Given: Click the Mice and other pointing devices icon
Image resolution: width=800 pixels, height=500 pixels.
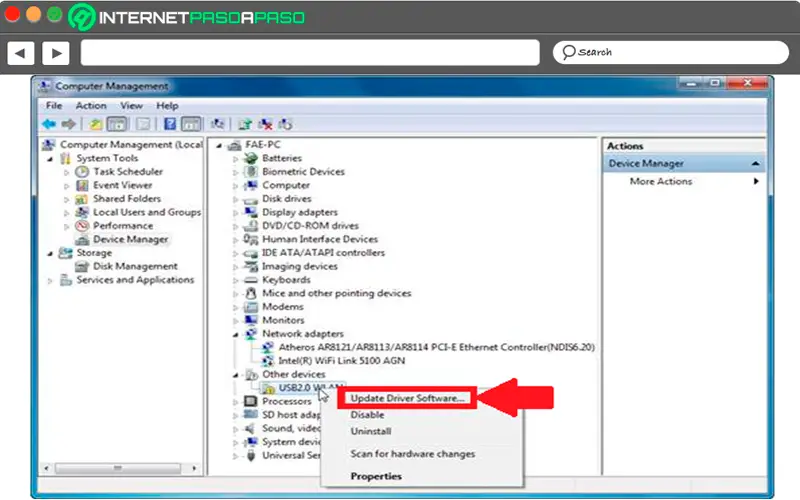Looking at the screenshot, I should tap(251, 293).
